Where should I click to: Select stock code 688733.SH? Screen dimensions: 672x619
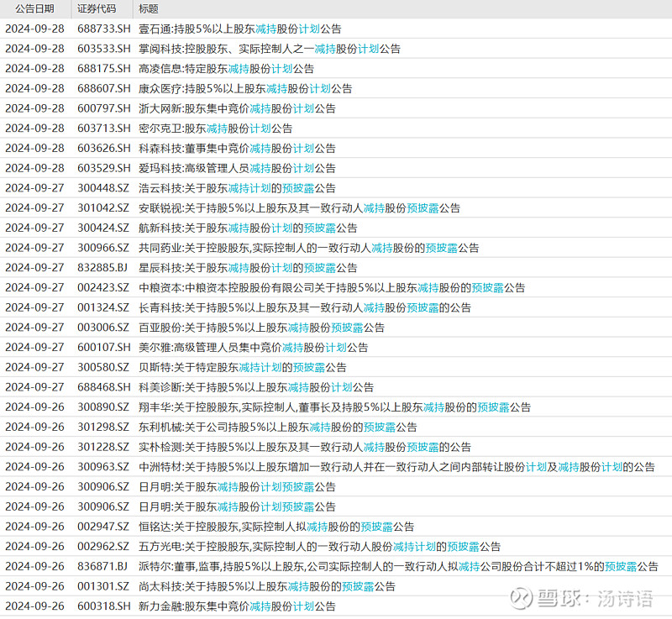click(103, 29)
